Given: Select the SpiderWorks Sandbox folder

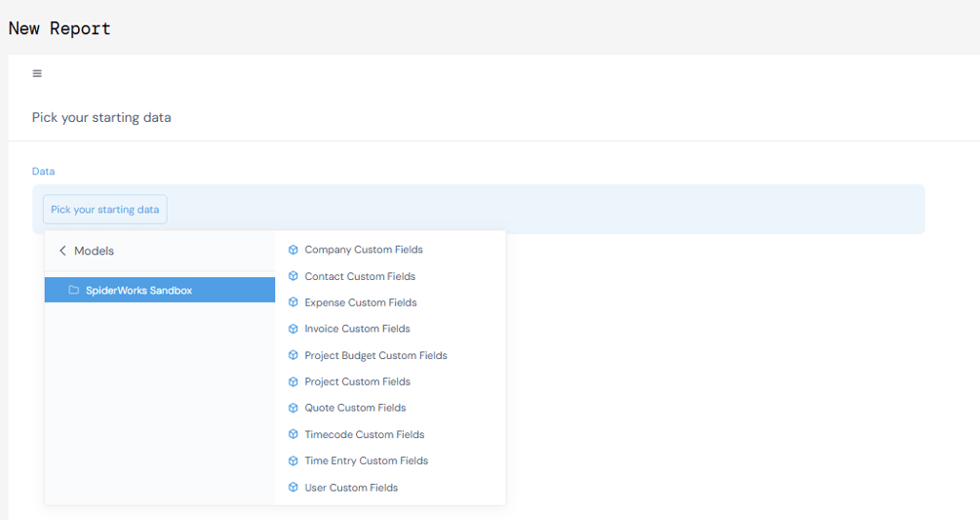Looking at the screenshot, I should 159,290.
